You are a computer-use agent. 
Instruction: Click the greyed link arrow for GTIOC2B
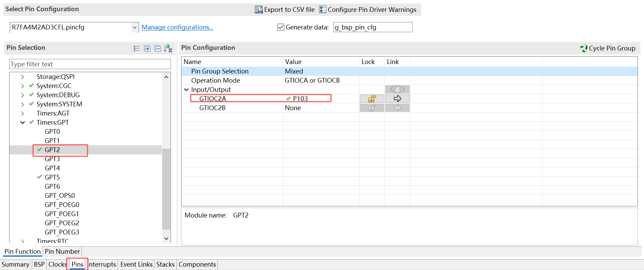pos(397,108)
